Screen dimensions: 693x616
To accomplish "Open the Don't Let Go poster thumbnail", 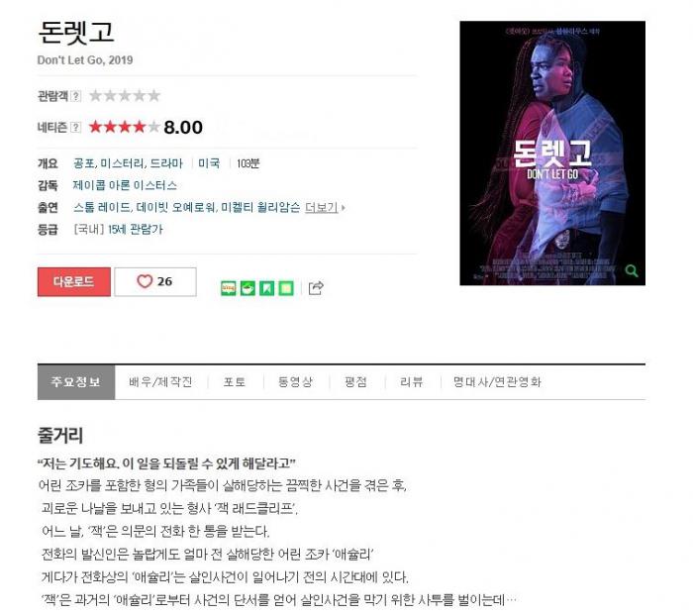I will point(552,153).
